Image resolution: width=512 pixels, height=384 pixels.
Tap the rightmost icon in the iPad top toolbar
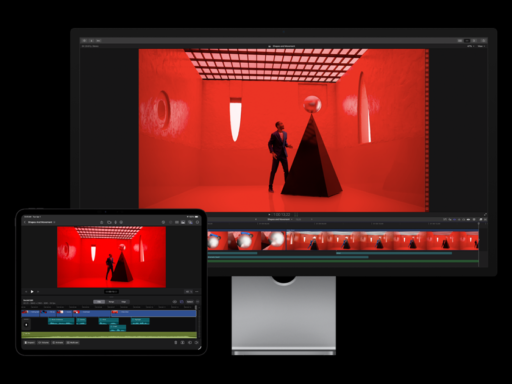coord(197,222)
